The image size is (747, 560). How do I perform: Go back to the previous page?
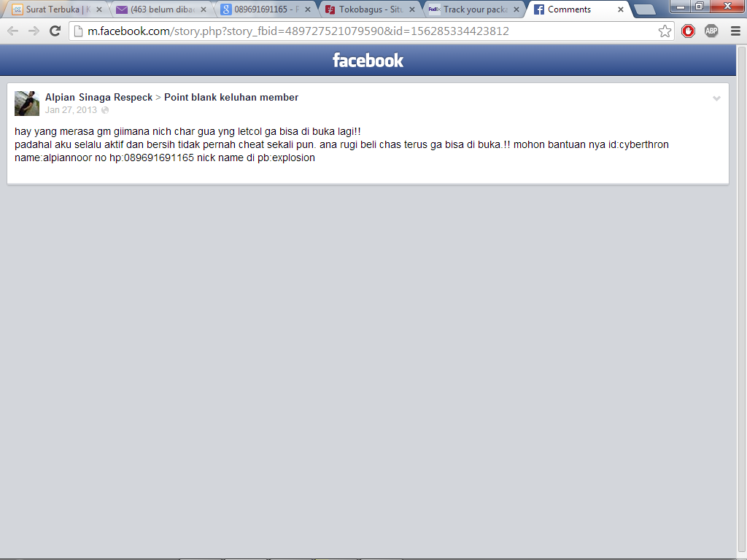tap(13, 31)
